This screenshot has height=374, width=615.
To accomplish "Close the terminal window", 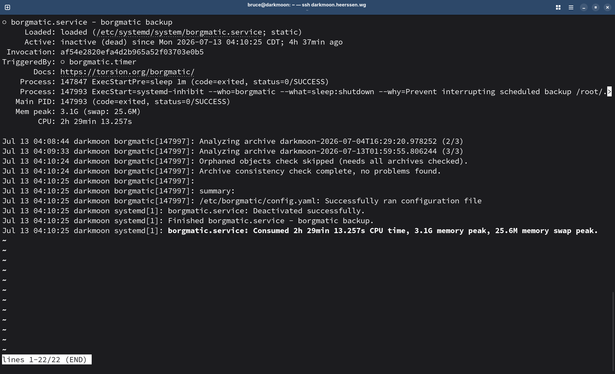I will [x=607, y=7].
